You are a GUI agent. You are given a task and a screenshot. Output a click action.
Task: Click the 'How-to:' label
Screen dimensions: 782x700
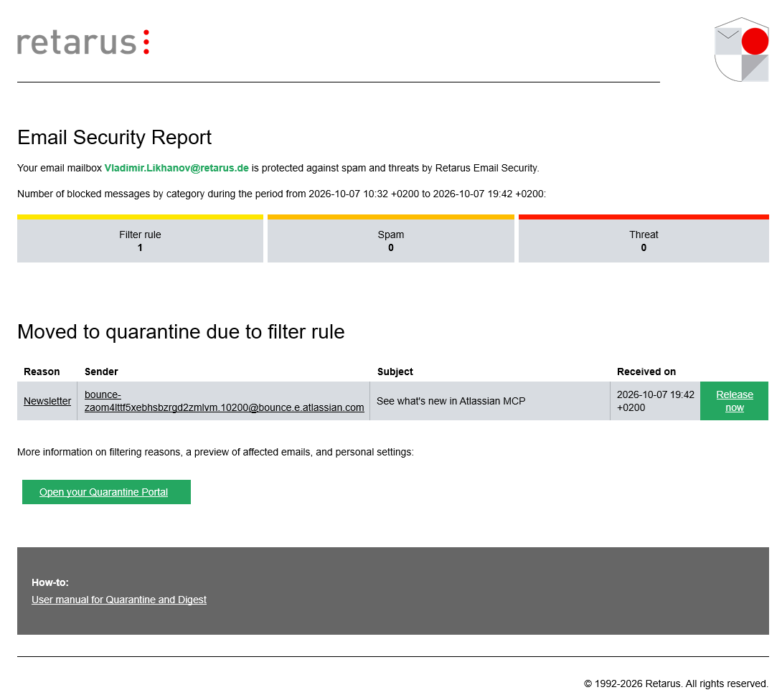click(x=50, y=582)
